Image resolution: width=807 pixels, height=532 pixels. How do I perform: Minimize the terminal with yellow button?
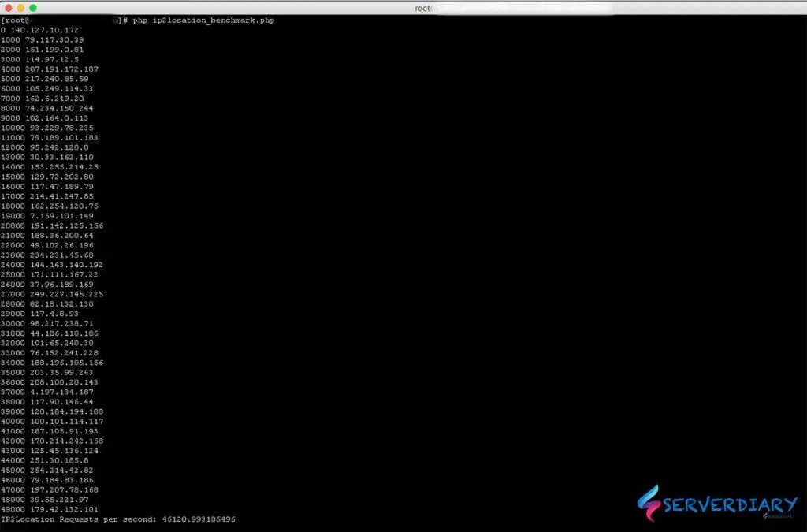(20, 8)
